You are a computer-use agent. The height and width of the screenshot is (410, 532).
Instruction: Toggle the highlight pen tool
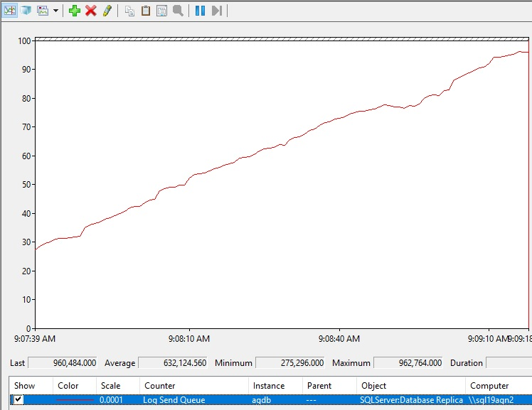click(x=107, y=11)
